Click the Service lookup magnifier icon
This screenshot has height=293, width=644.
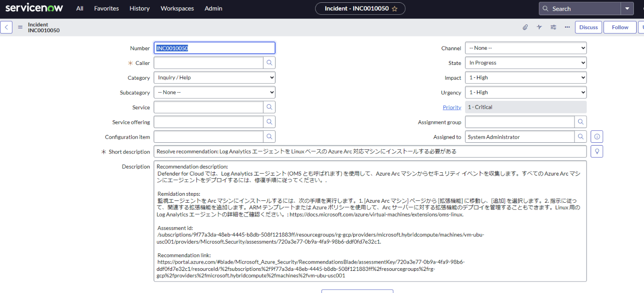[270, 107]
